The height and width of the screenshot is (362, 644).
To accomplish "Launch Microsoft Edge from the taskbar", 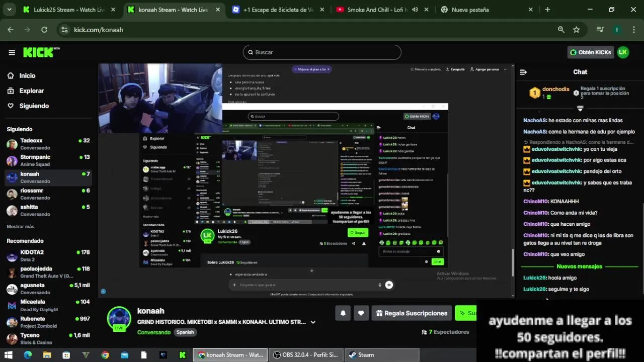I will (28, 355).
